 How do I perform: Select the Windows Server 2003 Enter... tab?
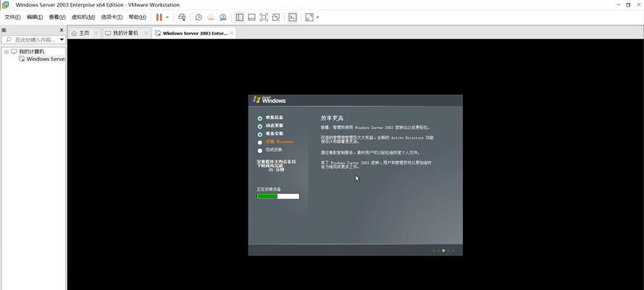tap(195, 33)
